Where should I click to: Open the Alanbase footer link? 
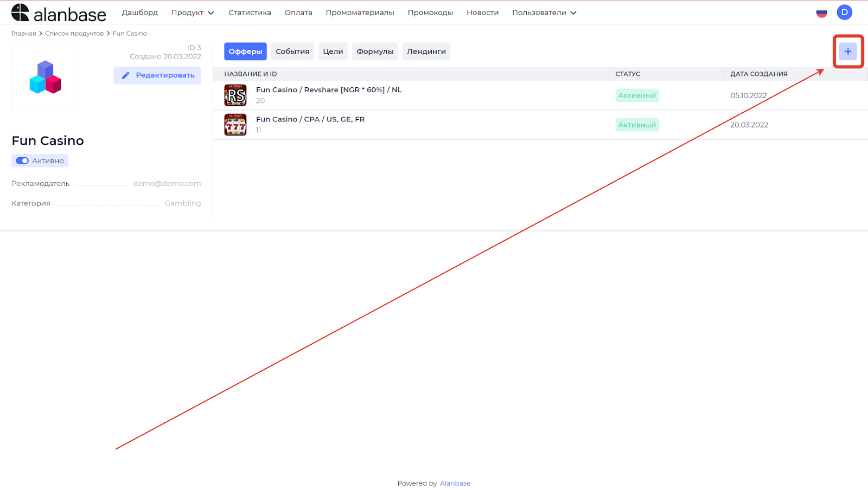[455, 483]
